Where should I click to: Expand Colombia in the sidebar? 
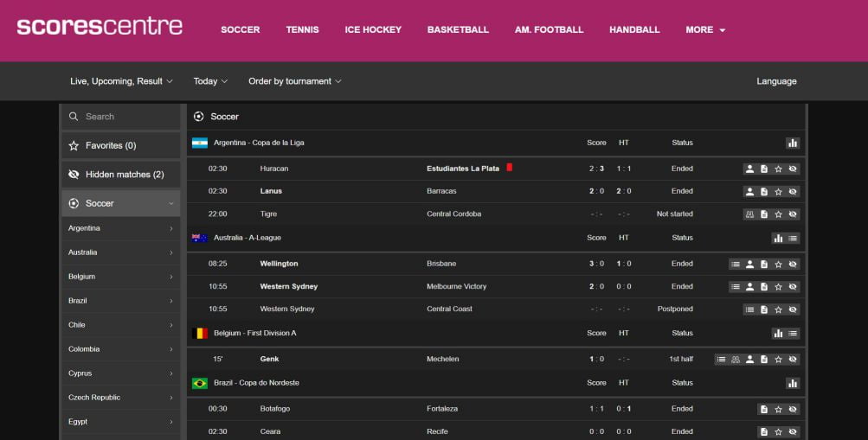[120, 349]
